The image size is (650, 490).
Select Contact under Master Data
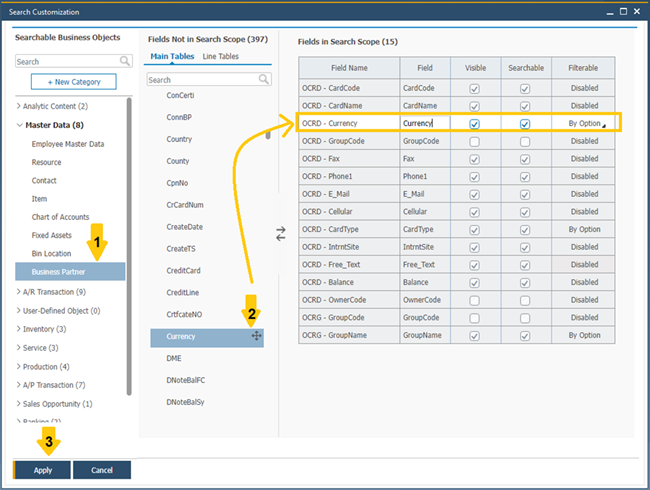[x=44, y=180]
